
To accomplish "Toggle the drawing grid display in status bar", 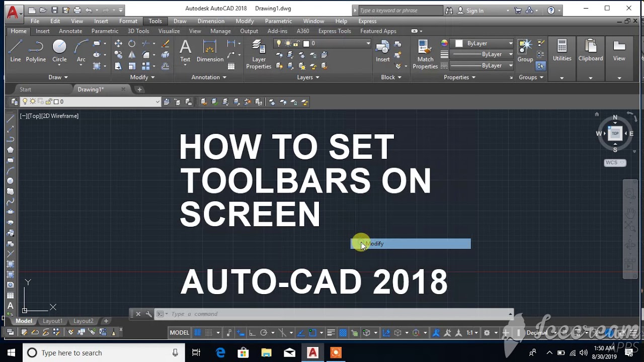I will [197, 333].
